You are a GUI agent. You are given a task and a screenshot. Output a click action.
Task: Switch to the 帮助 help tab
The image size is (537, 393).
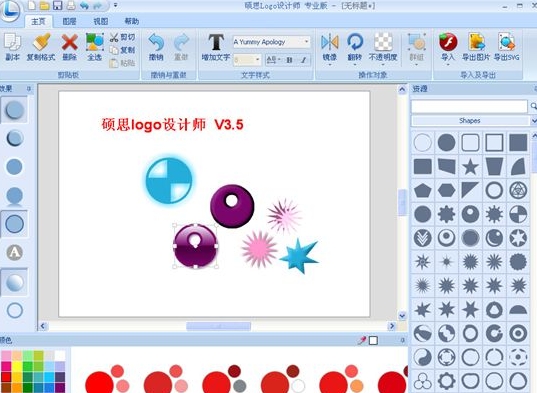(132, 21)
